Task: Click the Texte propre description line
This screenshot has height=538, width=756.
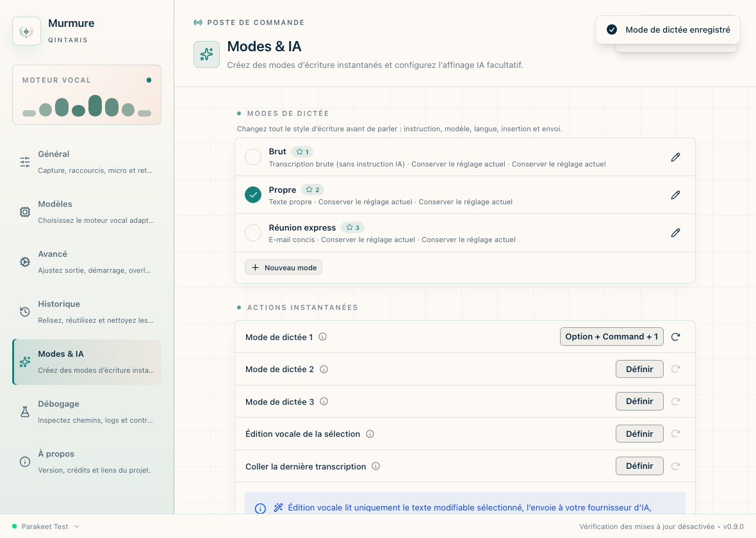Action: click(x=391, y=202)
